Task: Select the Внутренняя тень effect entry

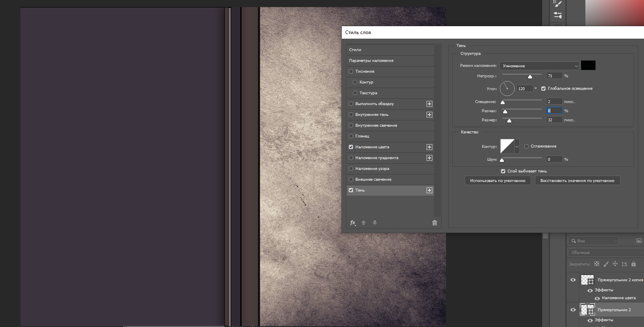Action: pos(372,115)
